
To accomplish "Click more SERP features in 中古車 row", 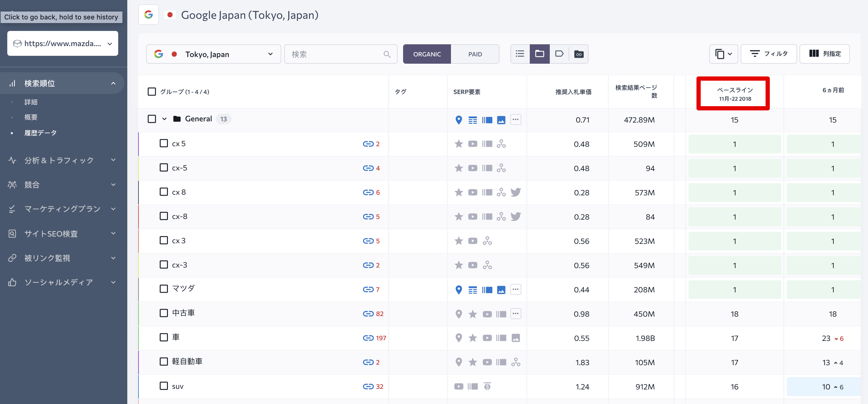I will [x=516, y=314].
